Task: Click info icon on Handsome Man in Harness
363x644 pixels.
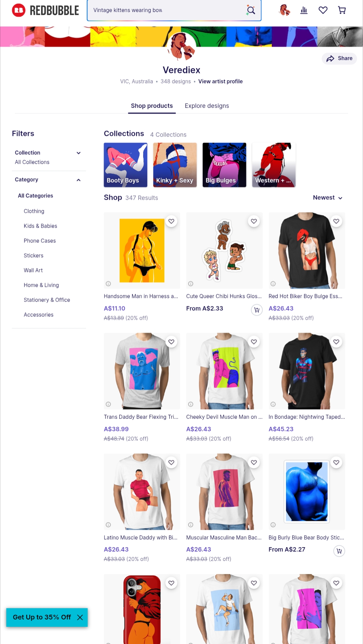Action: point(108,284)
